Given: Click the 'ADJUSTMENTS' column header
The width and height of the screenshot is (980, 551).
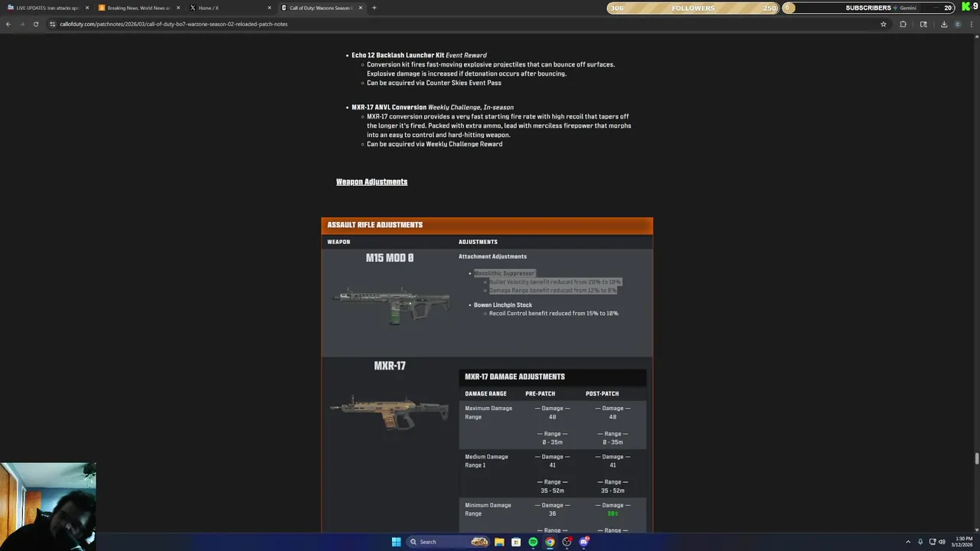Looking at the screenshot, I should coord(478,242).
